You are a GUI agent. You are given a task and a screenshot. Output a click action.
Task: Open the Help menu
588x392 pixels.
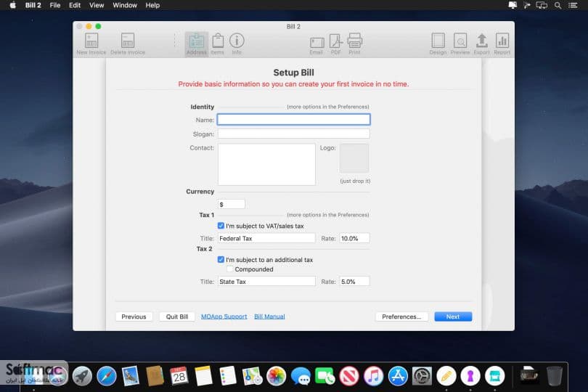coord(152,5)
